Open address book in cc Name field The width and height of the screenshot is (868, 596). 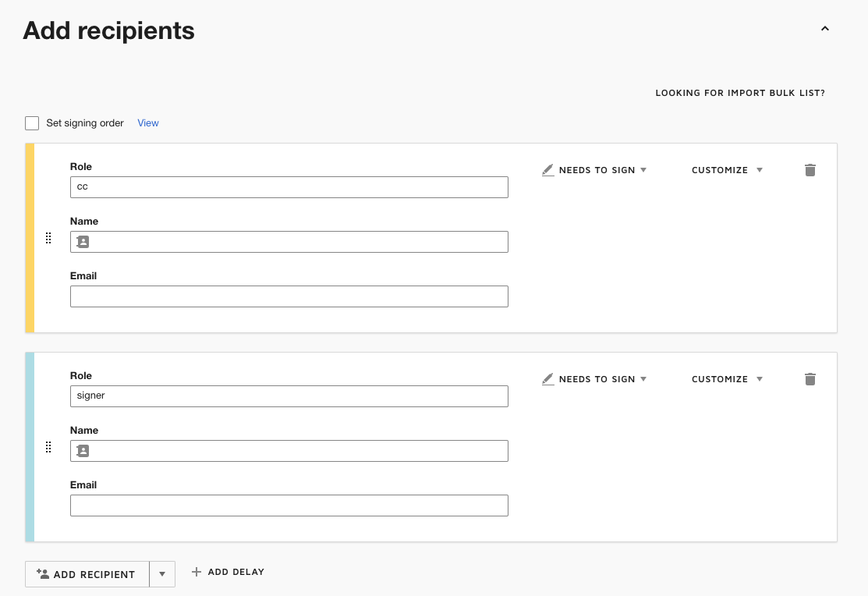click(83, 242)
